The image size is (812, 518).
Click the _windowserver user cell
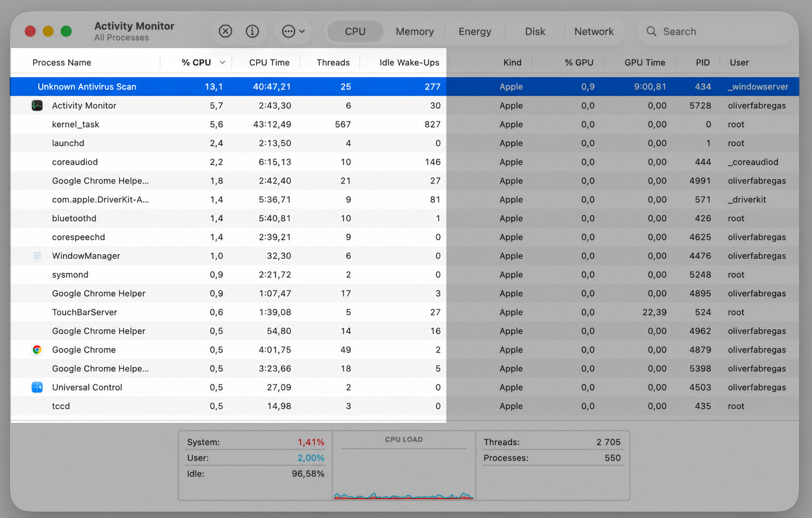[x=758, y=87]
